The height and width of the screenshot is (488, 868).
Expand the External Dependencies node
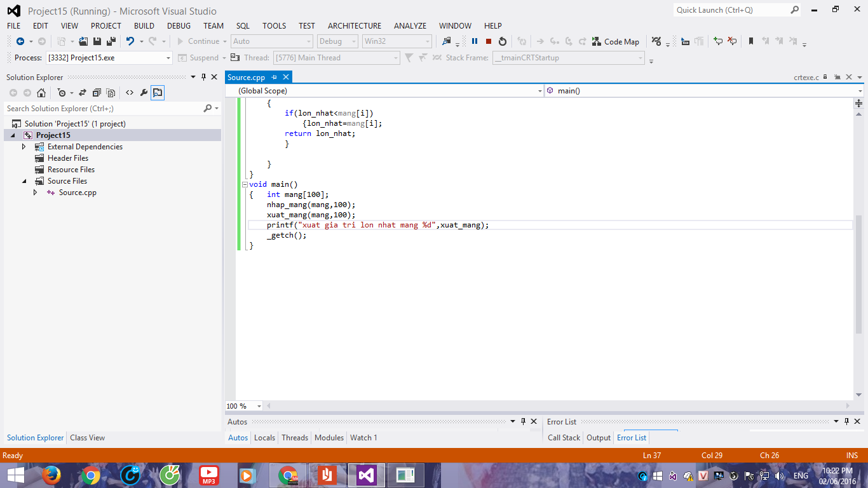click(24, 147)
